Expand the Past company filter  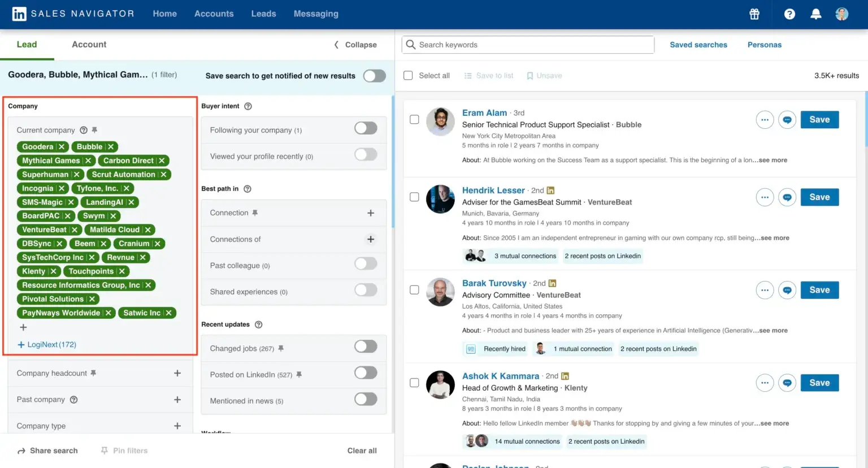click(x=177, y=400)
